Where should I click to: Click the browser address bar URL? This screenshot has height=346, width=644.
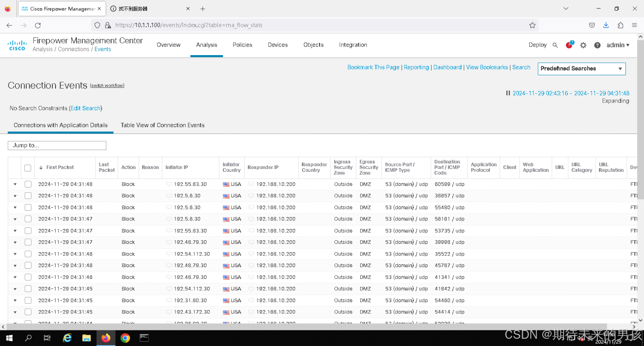(x=189, y=25)
